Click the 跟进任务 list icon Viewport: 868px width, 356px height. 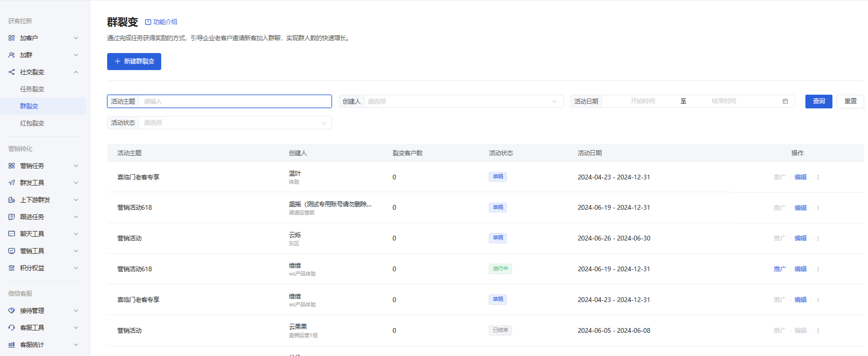[x=11, y=217]
